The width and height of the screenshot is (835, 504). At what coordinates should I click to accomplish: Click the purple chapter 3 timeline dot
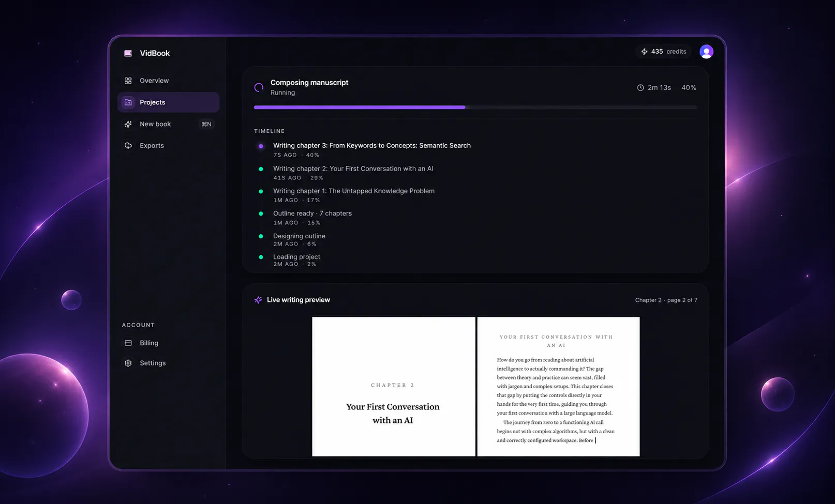261,146
